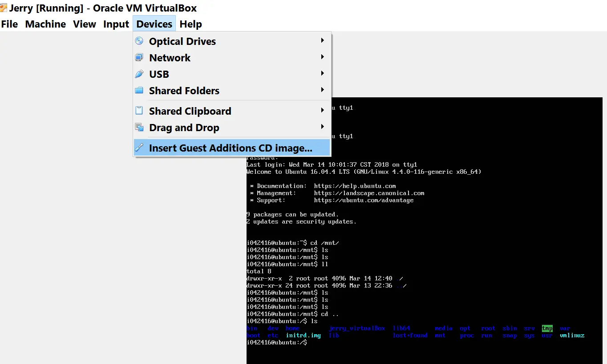Click 'media' directory in terminal output

coord(444,328)
